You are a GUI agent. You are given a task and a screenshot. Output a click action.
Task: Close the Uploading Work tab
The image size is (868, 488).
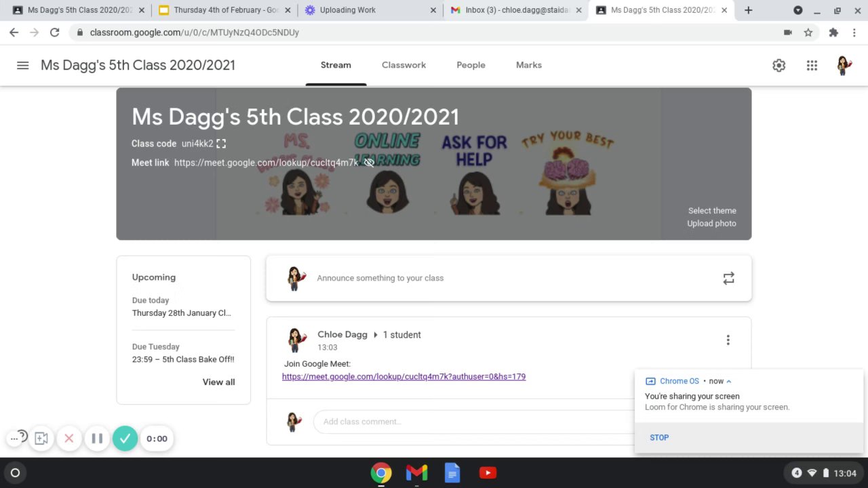point(433,10)
